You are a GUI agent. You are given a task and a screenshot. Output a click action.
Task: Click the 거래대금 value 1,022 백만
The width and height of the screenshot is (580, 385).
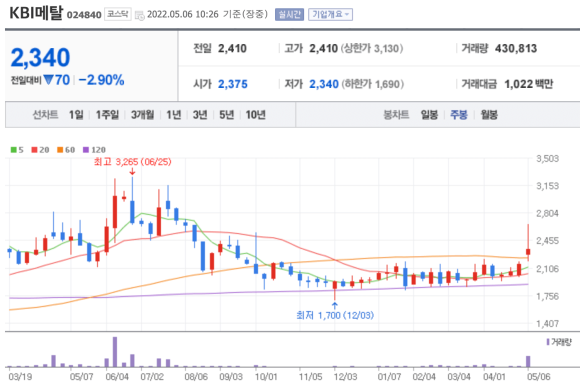(529, 84)
